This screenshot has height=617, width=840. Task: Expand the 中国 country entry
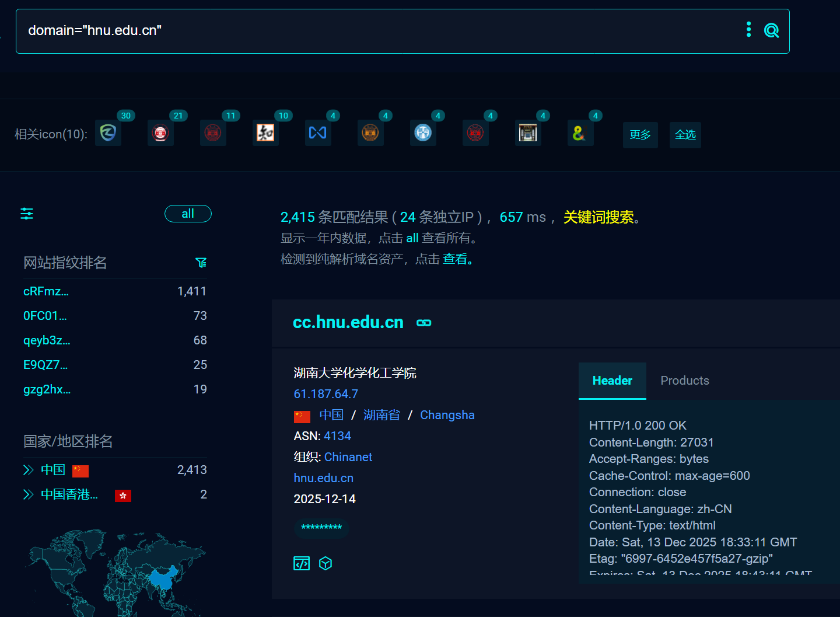(28, 470)
